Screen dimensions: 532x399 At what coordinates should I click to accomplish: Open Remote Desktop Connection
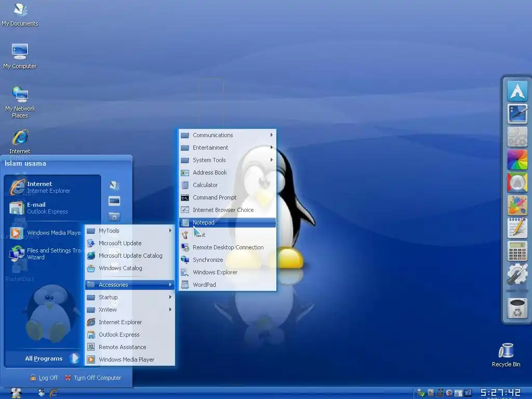228,248
